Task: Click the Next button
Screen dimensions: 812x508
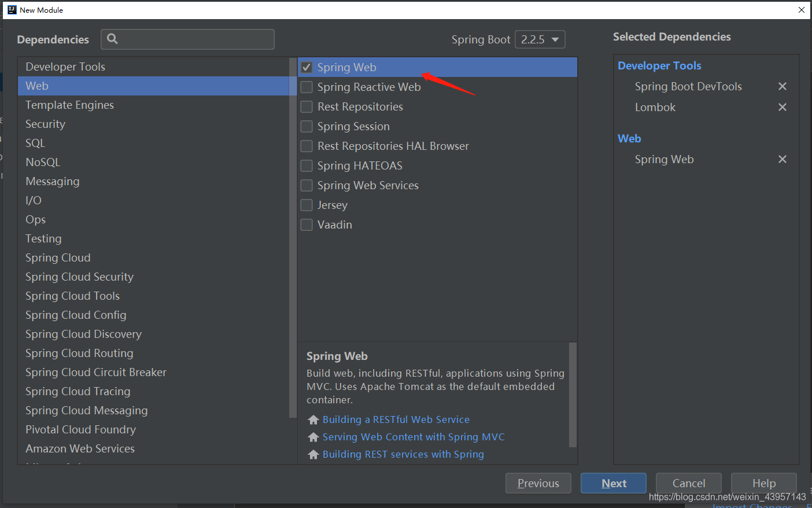Action: pos(614,483)
